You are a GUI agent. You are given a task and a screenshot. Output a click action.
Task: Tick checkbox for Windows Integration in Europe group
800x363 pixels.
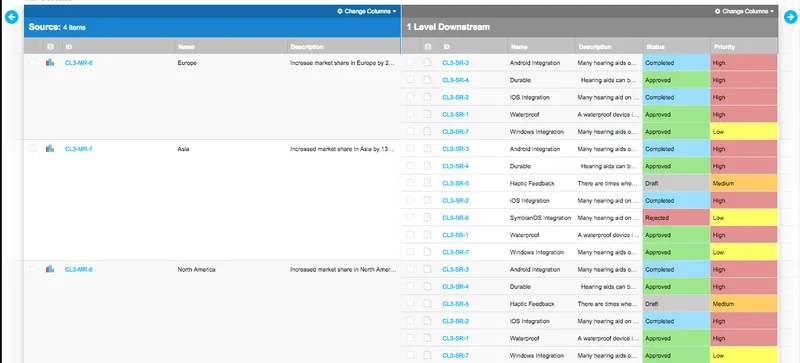click(x=410, y=131)
